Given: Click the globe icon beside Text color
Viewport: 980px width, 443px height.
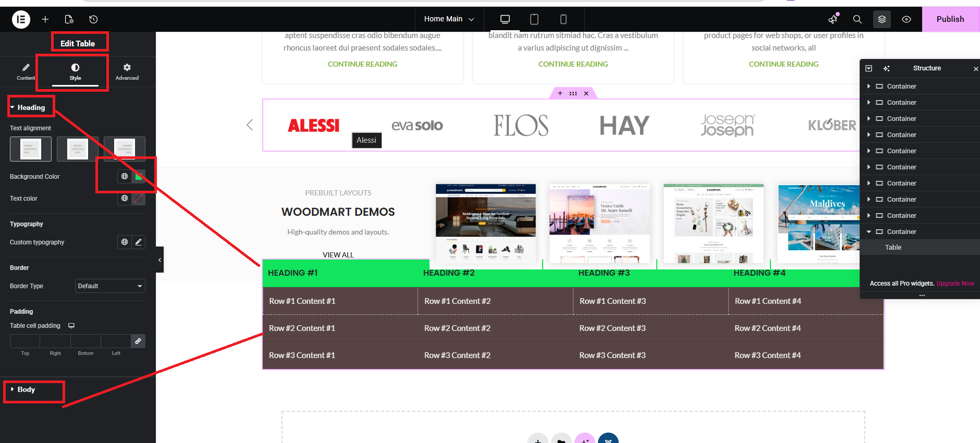Looking at the screenshot, I should coord(125,198).
